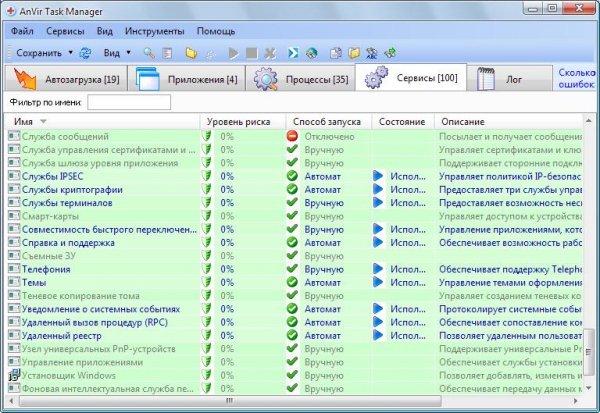600x413 pixels.
Task: Click the blue running arrow for Телефония
Action: point(378,269)
